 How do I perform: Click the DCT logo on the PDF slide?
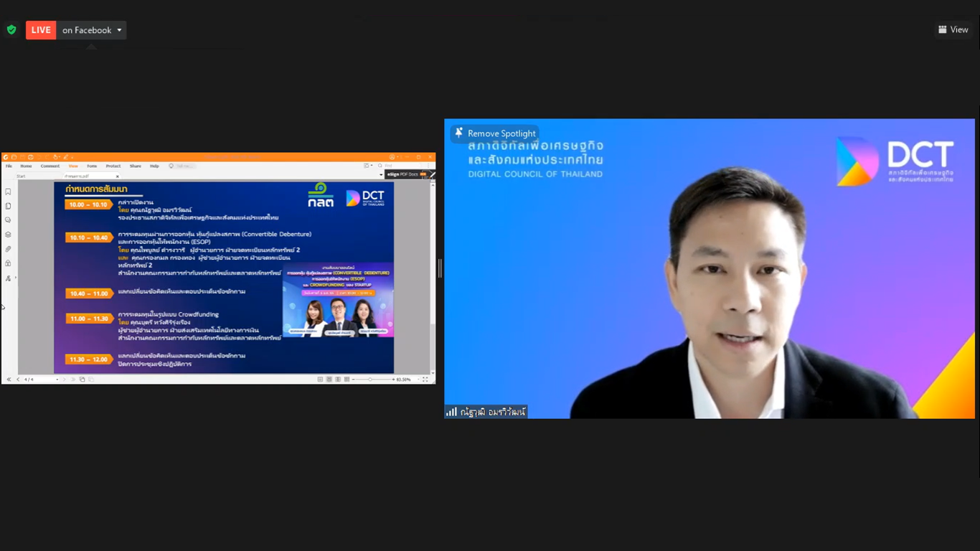[366, 198]
